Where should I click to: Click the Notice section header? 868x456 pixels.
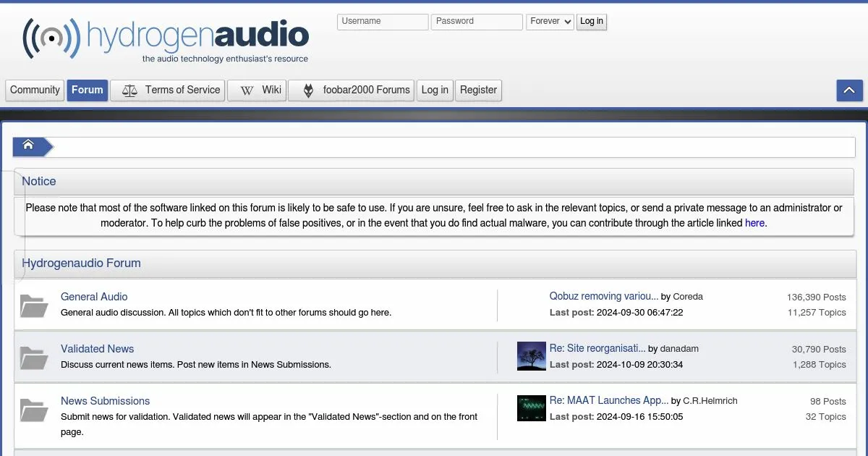tap(434, 182)
